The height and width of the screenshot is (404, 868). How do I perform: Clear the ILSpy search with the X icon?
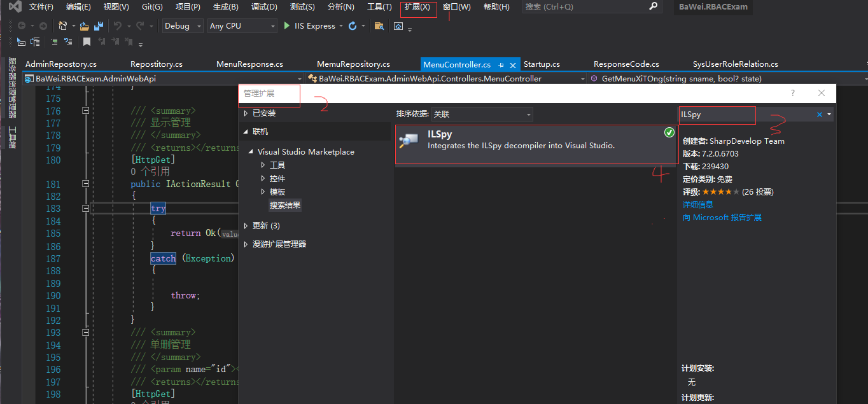point(820,115)
